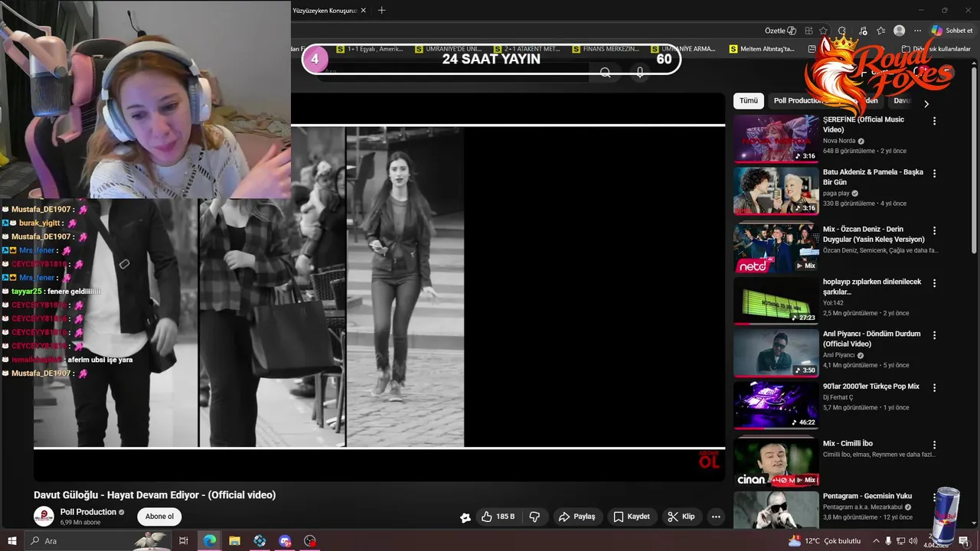980x551 pixels.
Task: Open Anıl Piyancı - Döndüm Durdum title
Action: (871, 339)
